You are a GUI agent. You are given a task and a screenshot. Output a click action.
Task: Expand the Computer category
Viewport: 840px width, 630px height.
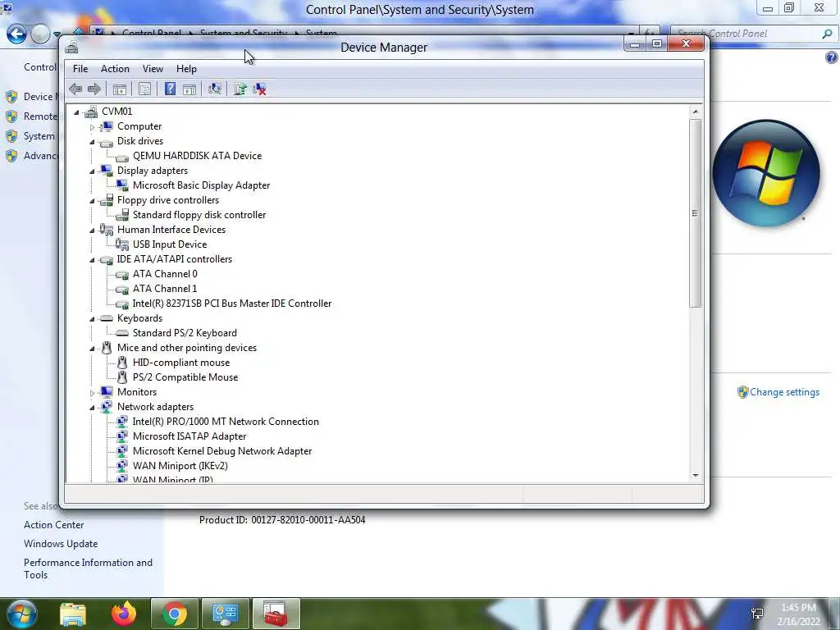92,127
